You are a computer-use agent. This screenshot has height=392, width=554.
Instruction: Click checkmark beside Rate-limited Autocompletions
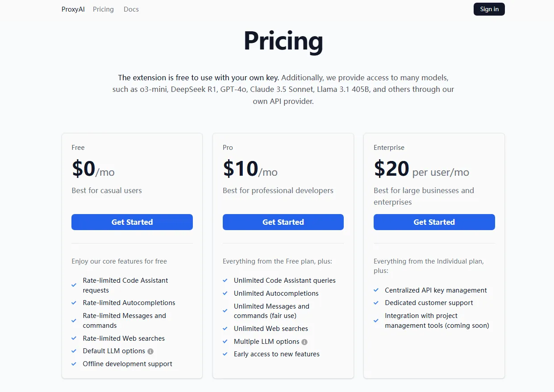(74, 303)
